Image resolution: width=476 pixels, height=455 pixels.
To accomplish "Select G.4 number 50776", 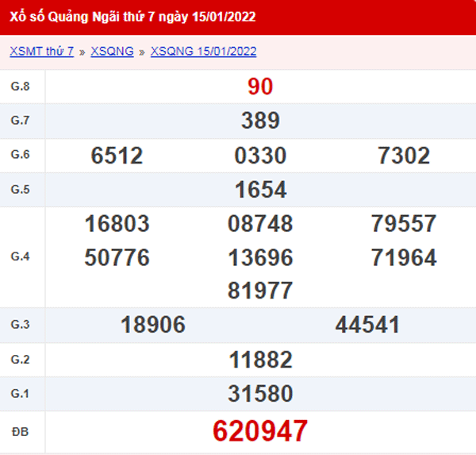I will tap(117, 258).
